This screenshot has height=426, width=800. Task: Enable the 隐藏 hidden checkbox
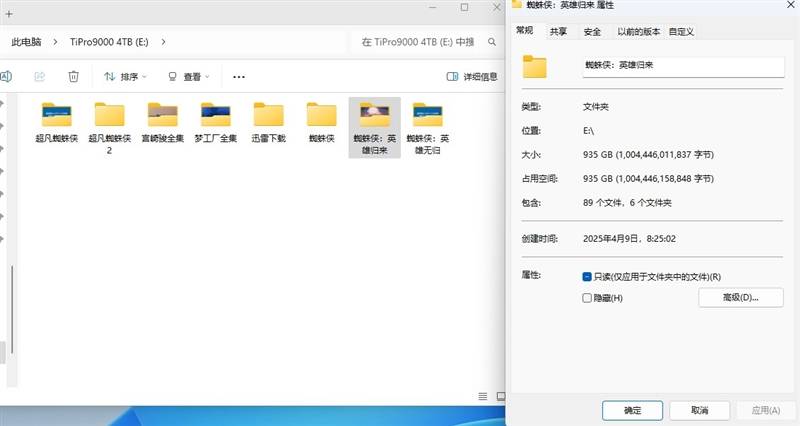pos(587,298)
